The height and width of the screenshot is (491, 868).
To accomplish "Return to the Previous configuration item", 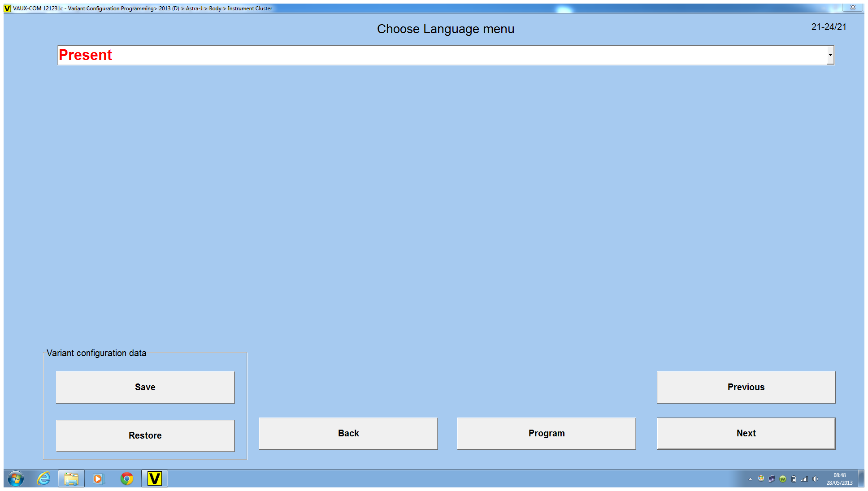I will point(746,387).
